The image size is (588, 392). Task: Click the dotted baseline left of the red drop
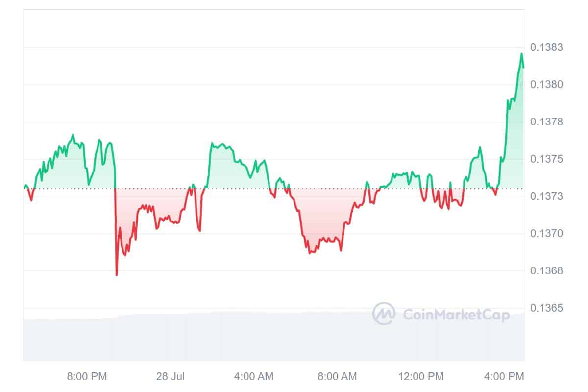73,188
